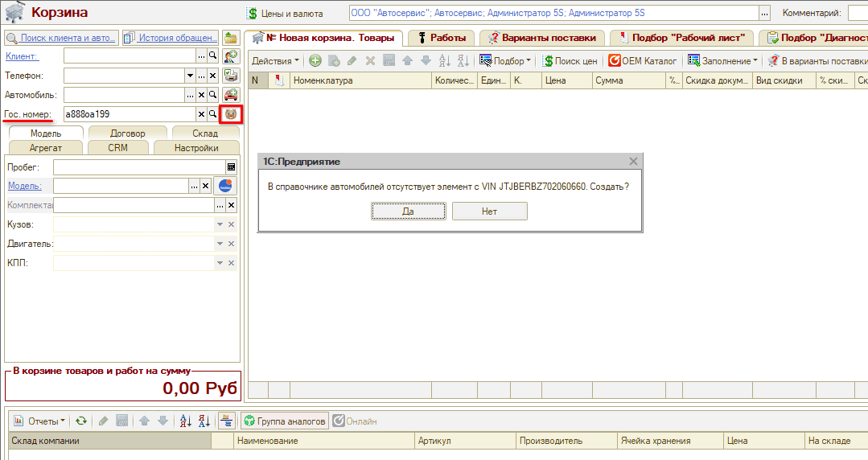This screenshot has height=460, width=868.
Task: Open the OEM Каталог button
Action: [642, 61]
